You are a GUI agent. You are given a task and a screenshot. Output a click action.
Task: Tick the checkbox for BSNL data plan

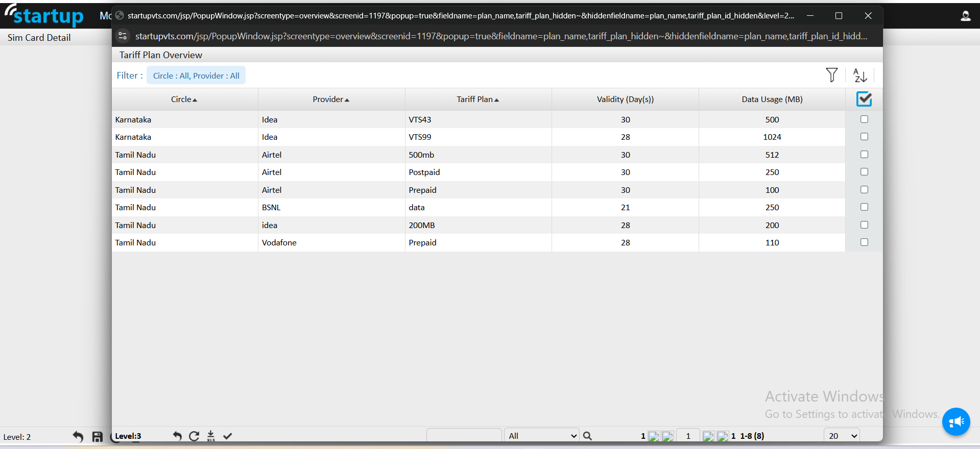pyautogui.click(x=864, y=207)
